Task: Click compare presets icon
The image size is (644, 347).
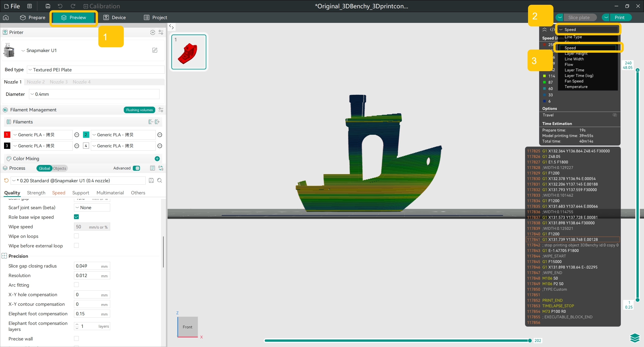Action: coord(161,168)
